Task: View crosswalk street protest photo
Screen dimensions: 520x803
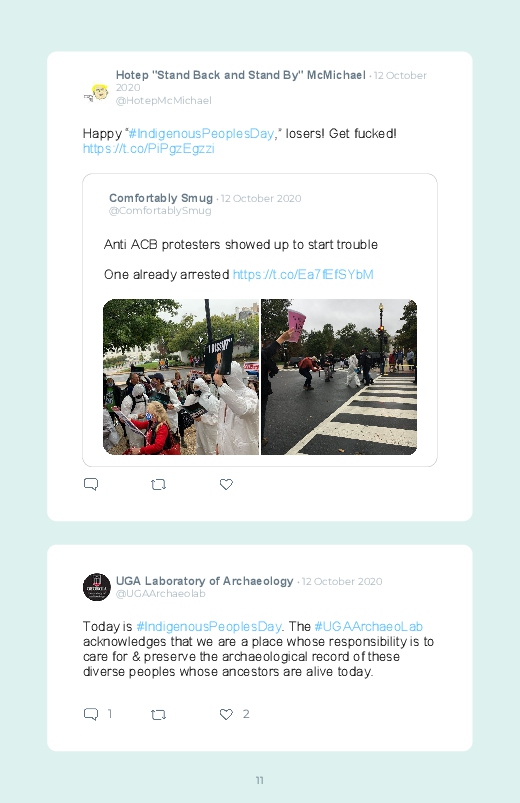Action: click(339, 377)
